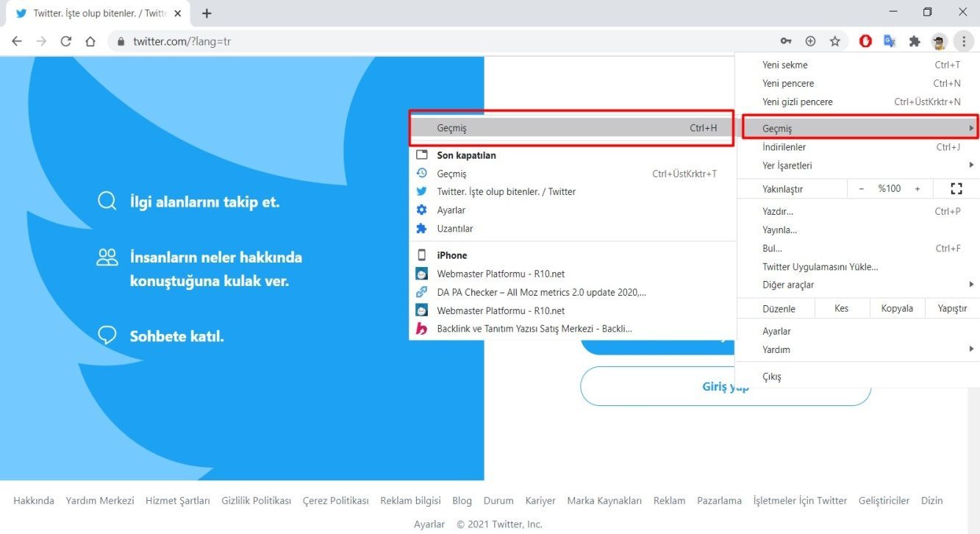Open Ayarlar in Chrome menu
Screen dimensions: 980x534
[857, 331]
